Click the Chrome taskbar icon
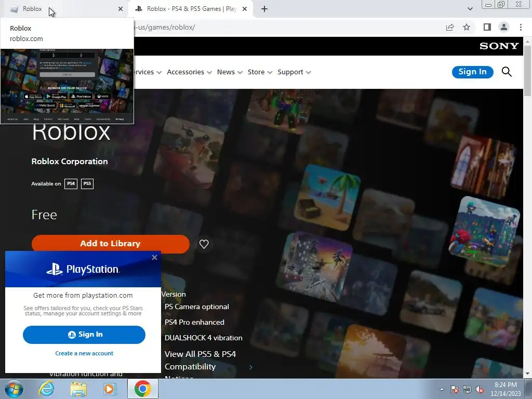The image size is (532, 399). click(142, 389)
